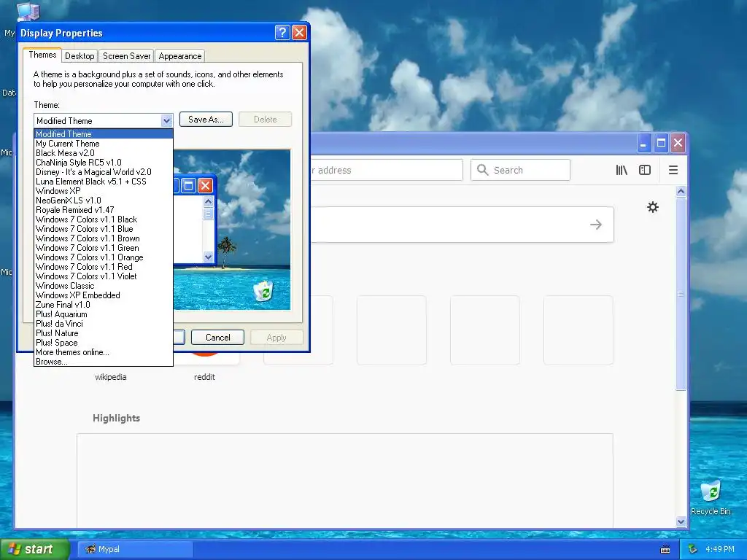This screenshot has height=560, width=747.
Task: Switch to the Themes tab
Action: pos(42,55)
